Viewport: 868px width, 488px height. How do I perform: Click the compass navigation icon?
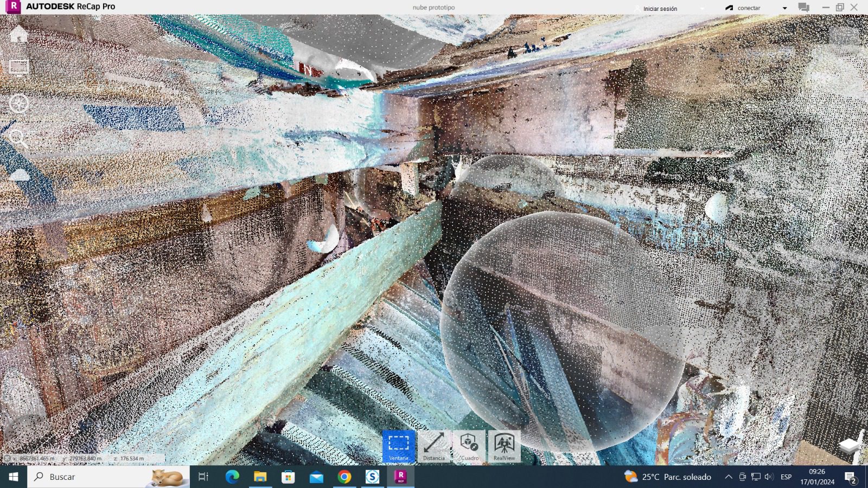(x=18, y=103)
